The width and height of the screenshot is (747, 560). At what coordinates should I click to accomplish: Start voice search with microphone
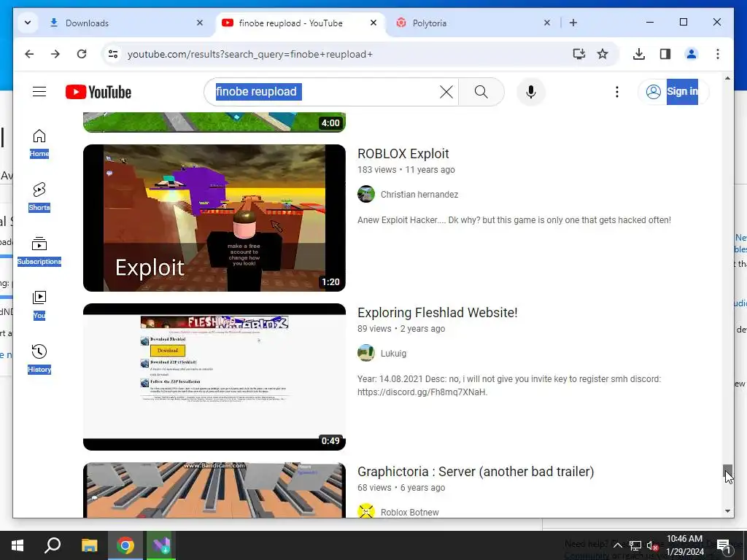click(x=531, y=92)
